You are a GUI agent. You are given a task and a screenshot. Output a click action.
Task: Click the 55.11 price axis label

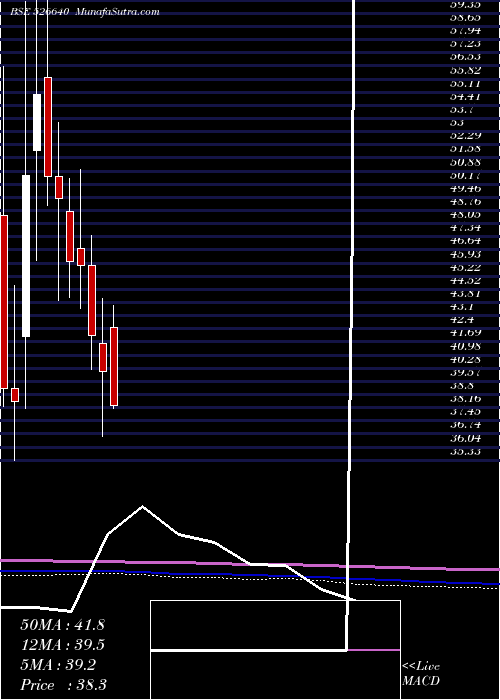click(465, 83)
